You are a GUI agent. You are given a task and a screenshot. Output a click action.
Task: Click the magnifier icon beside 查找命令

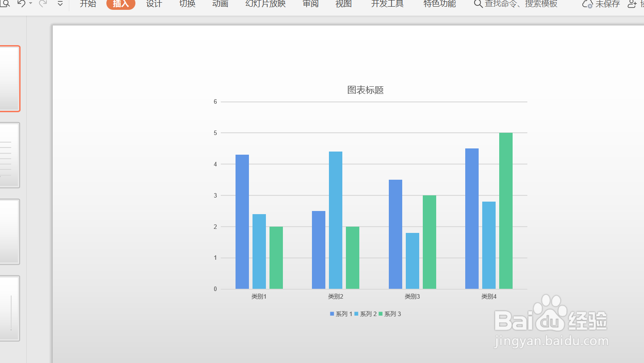click(x=478, y=4)
